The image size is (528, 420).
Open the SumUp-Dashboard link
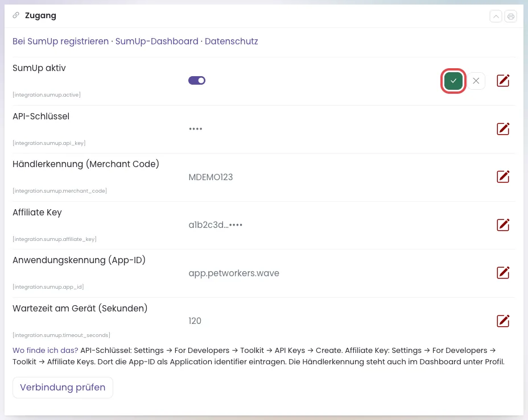[x=156, y=41]
